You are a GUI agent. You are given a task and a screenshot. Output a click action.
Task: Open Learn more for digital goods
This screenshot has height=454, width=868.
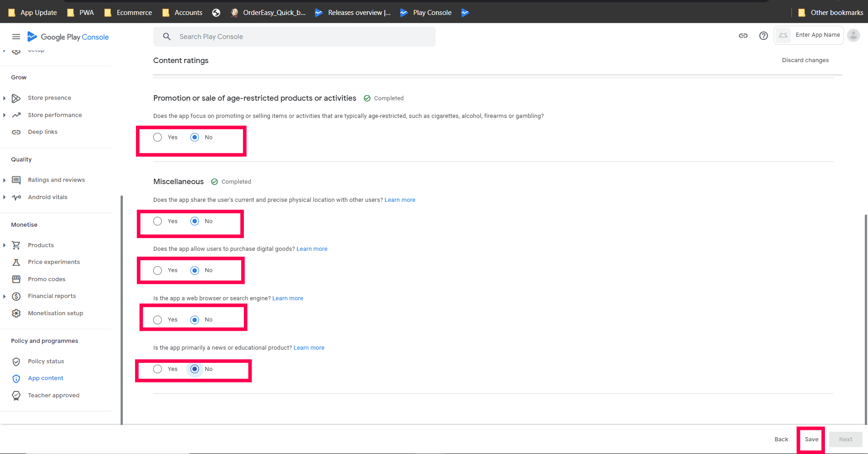312,249
